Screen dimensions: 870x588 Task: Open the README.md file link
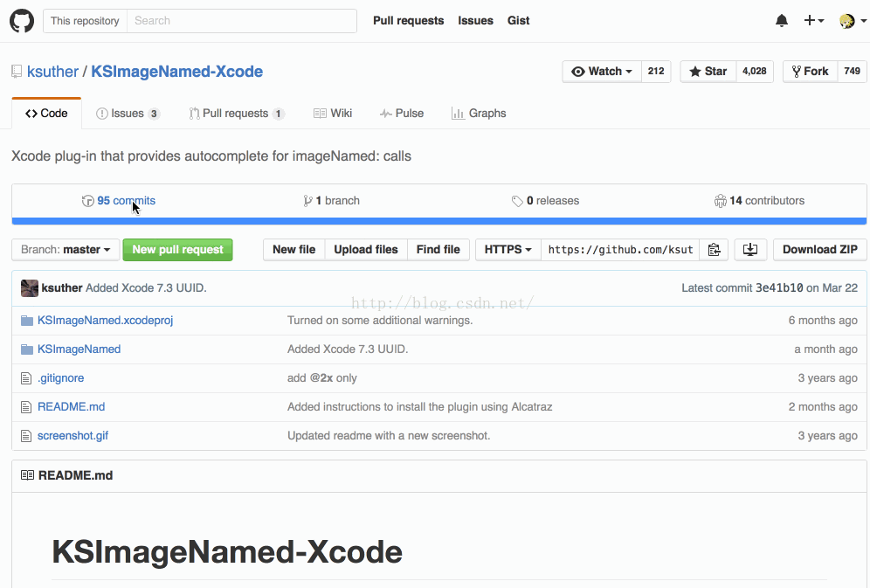pyautogui.click(x=71, y=407)
